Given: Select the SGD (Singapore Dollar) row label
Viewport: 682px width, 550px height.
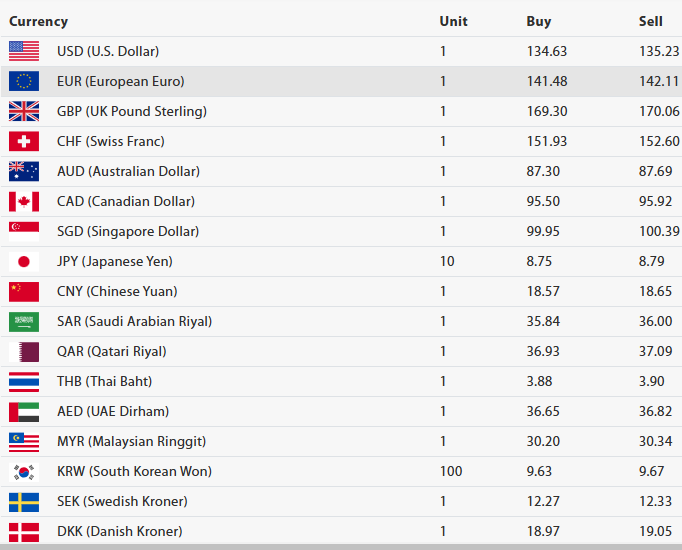Looking at the screenshot, I should pos(128,231).
